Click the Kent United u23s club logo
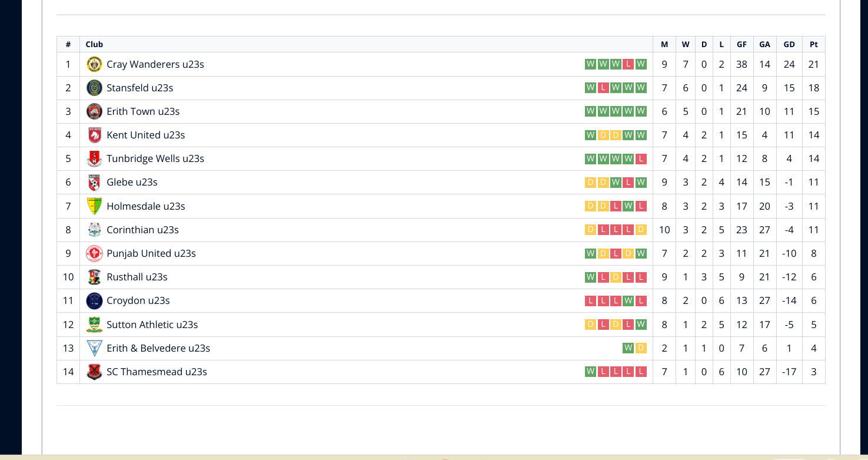This screenshot has height=460, width=868. pos(94,135)
